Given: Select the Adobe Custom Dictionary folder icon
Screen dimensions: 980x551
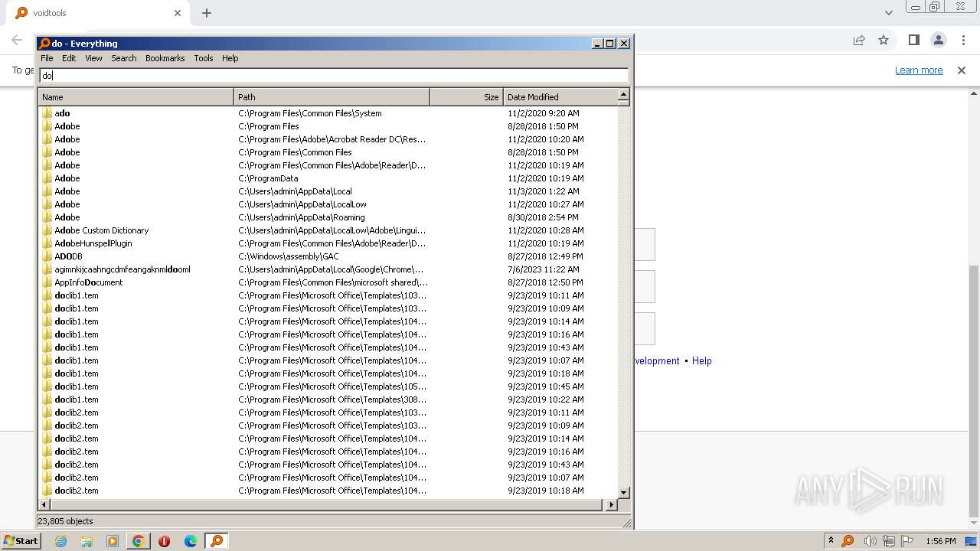Looking at the screenshot, I should point(47,230).
